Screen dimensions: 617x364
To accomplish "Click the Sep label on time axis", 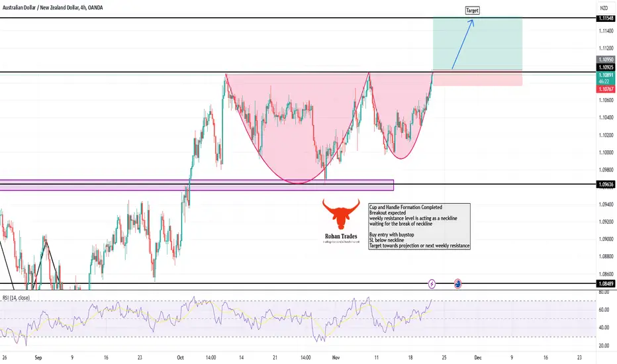I will pos(38,357).
